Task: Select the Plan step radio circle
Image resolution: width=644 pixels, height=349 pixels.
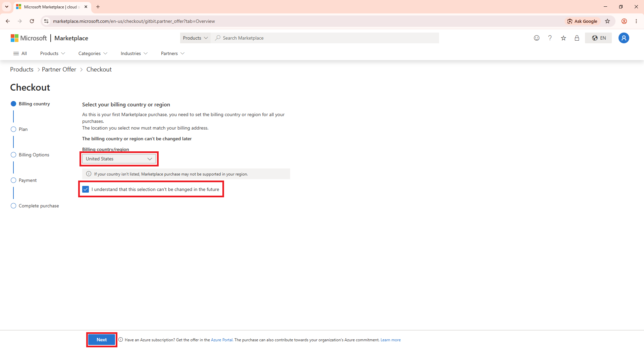Action: pyautogui.click(x=13, y=129)
